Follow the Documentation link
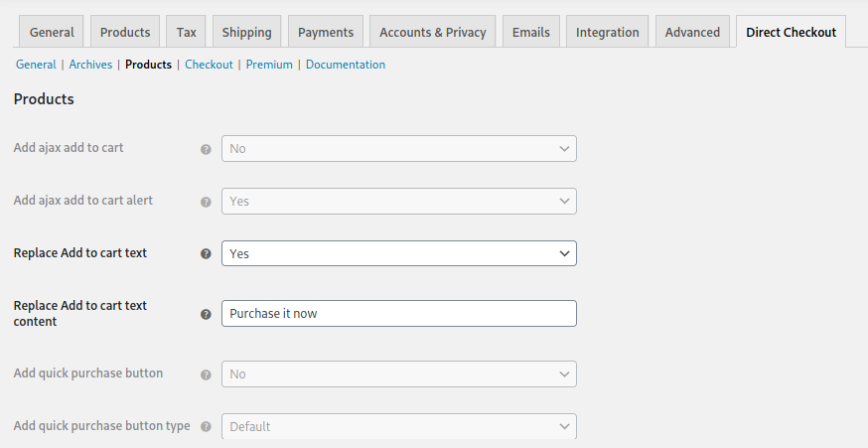This screenshot has width=868, height=448. tap(346, 65)
